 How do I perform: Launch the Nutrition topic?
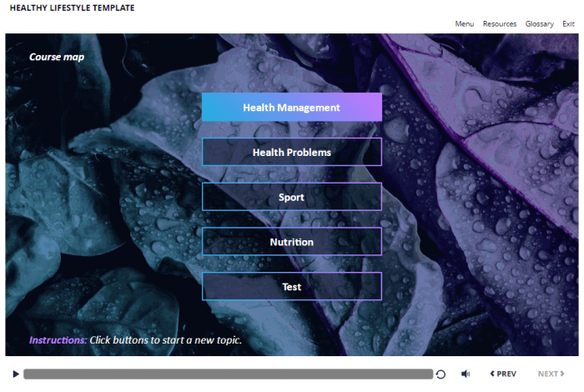coord(291,242)
